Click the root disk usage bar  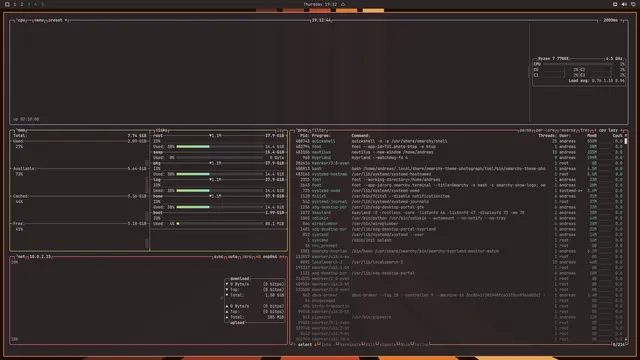(220, 147)
